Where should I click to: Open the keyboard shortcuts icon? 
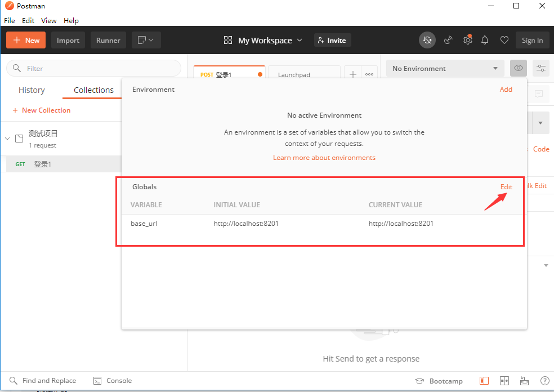coord(524,381)
